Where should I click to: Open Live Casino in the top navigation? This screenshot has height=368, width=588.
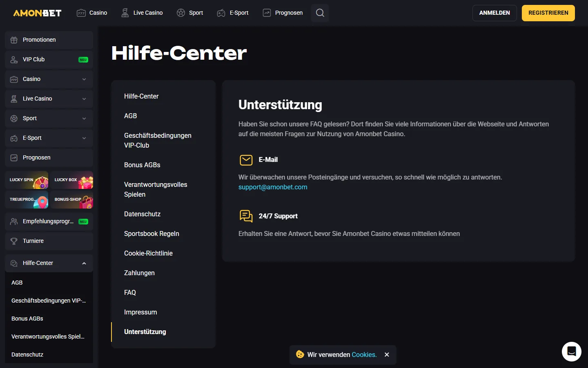(142, 13)
